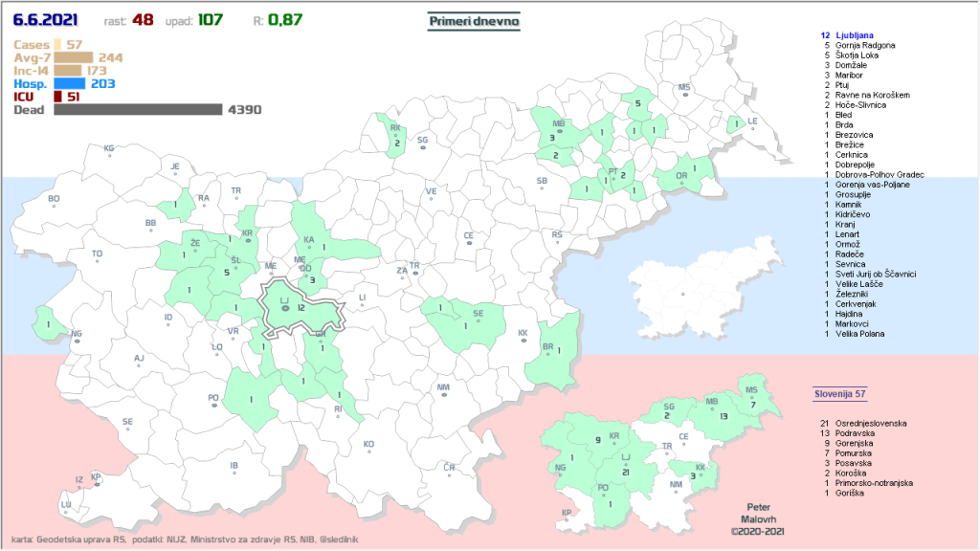
Task: Select Osrednjeslovenska in the regions list
Action: pyautogui.click(x=871, y=423)
